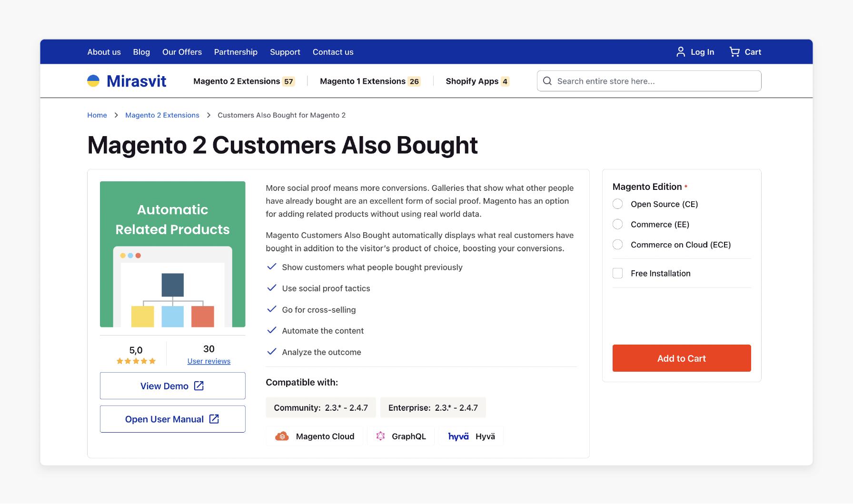Click the Enterprise 2.3.* - 2.4.7 badge
The image size is (853, 504).
click(x=433, y=408)
